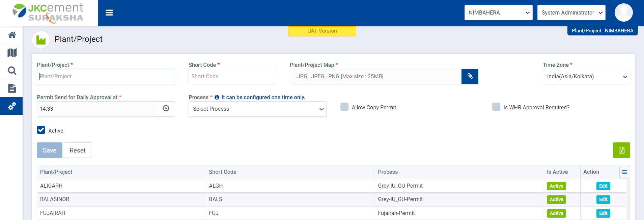The height and width of the screenshot is (220, 644).
Task: Edit the ALIGARH row
Action: [603, 186]
